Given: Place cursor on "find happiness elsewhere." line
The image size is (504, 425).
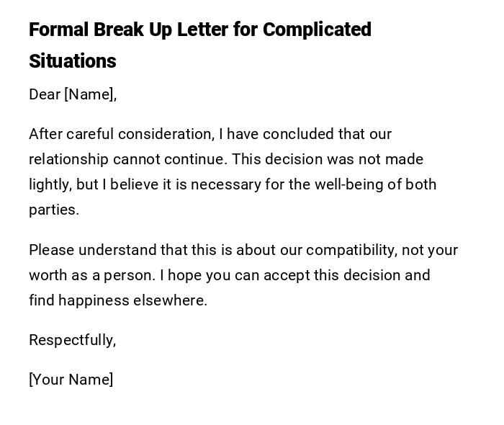Looking at the screenshot, I should point(118,300).
